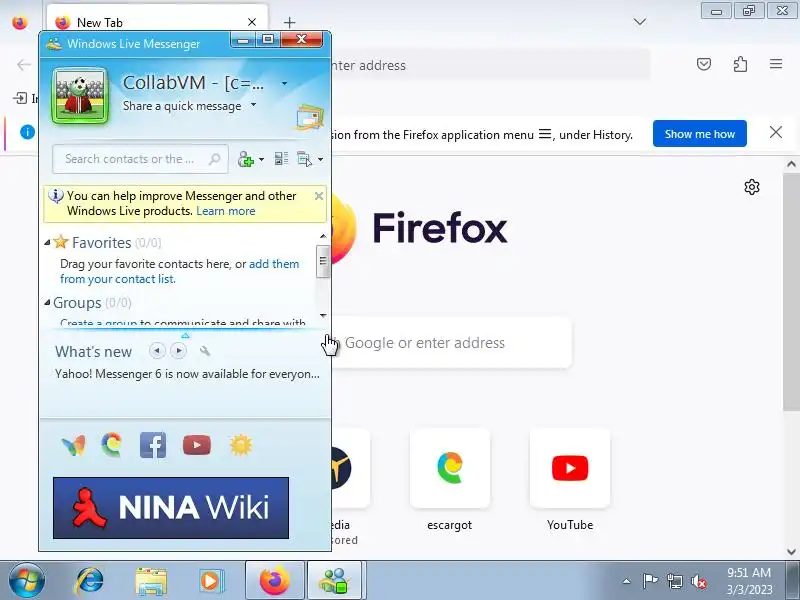Click the contact list scroll down arrow

click(322, 316)
